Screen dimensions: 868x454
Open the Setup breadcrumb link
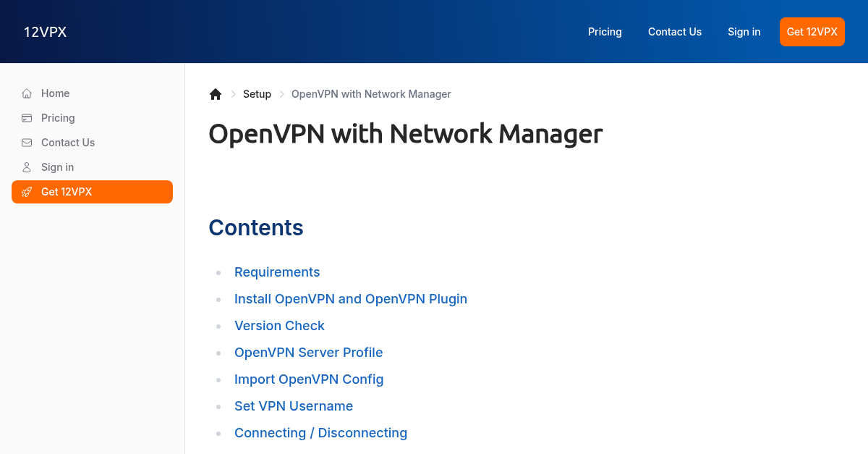click(x=257, y=94)
